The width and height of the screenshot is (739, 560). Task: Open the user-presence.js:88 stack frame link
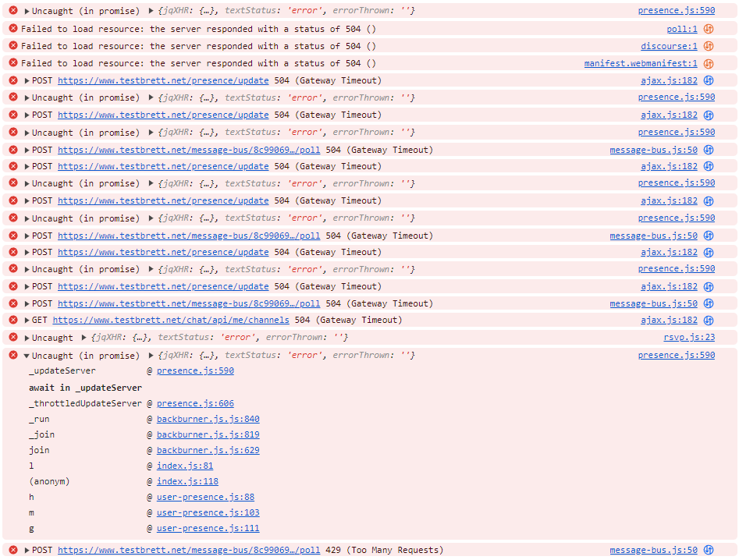point(205,497)
